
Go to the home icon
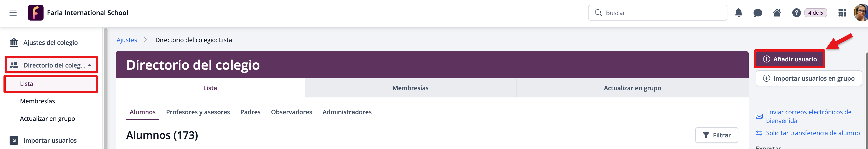click(777, 13)
